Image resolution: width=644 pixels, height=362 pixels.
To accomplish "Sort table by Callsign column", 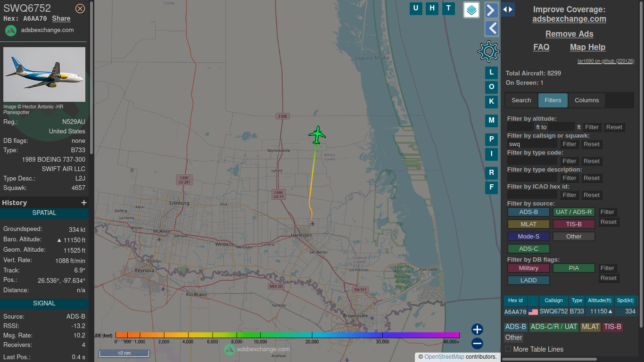I will click(553, 301).
